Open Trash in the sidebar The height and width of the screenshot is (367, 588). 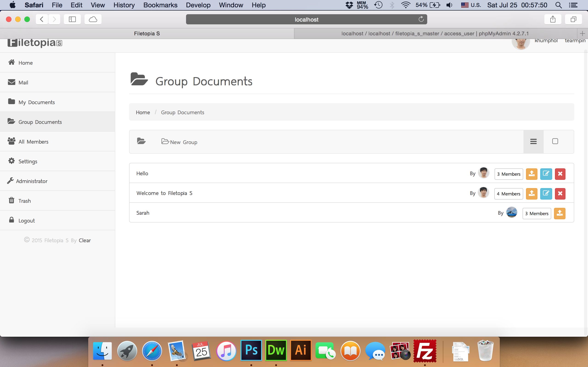24,201
